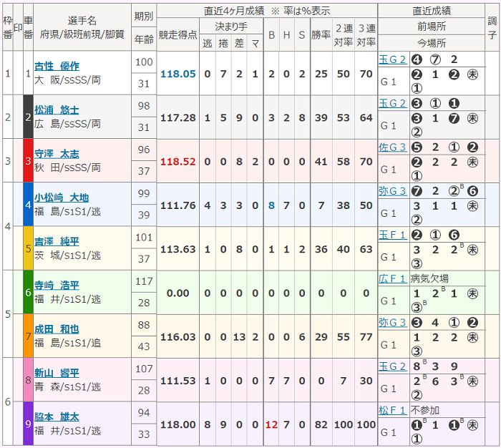
Task: Click the 小松崎 大地 racer name
Action: click(x=62, y=198)
